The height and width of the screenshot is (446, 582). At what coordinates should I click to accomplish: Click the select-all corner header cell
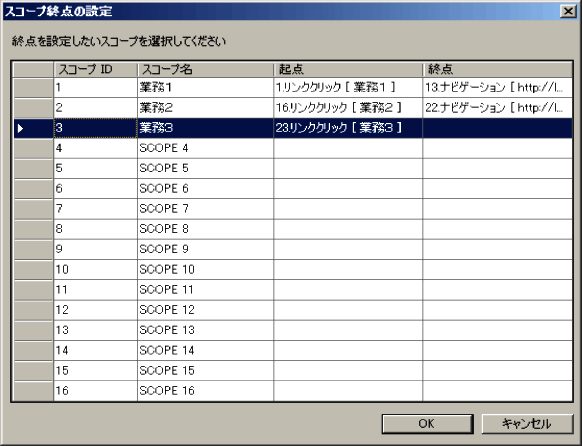(33, 69)
